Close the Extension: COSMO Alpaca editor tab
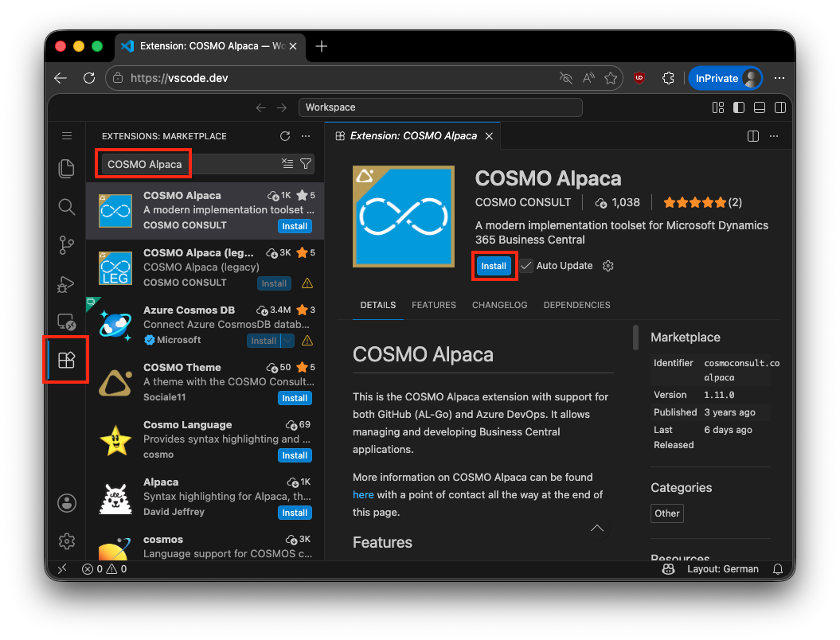Viewport: 840px width, 640px height. 489,136
